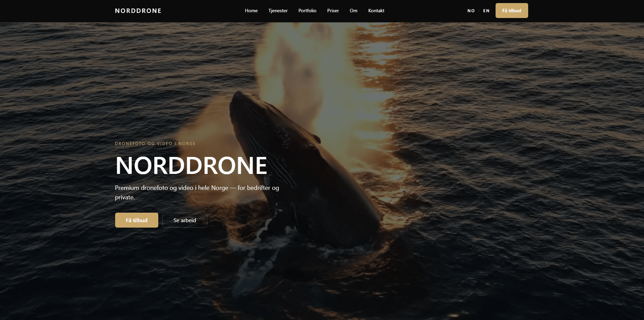The height and width of the screenshot is (320, 644).
Task: Open the Portfolio page
Action: coord(307,11)
